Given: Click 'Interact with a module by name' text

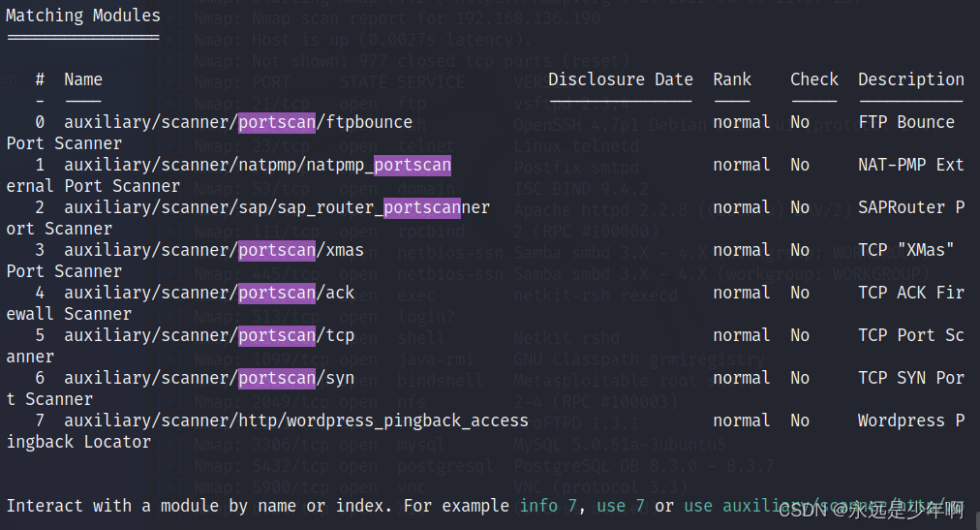Looking at the screenshot, I should click(151, 505).
